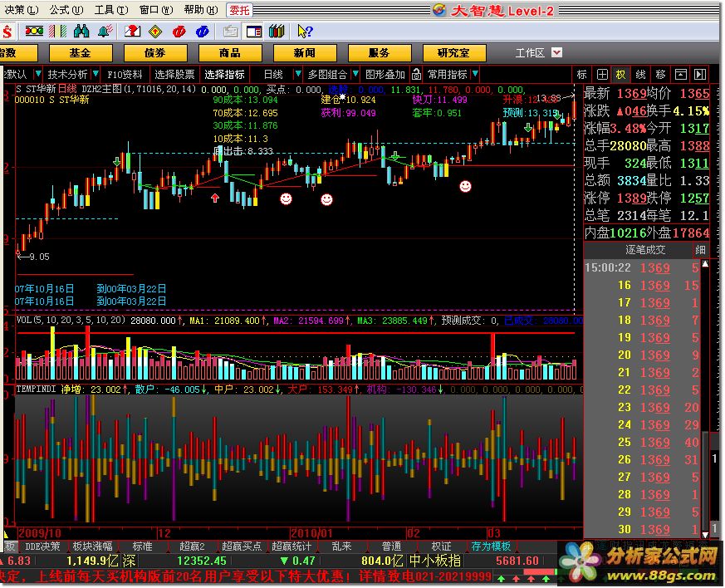725x588 pixels.
Task: Click the cursor help question icon
Action: coord(305,32)
